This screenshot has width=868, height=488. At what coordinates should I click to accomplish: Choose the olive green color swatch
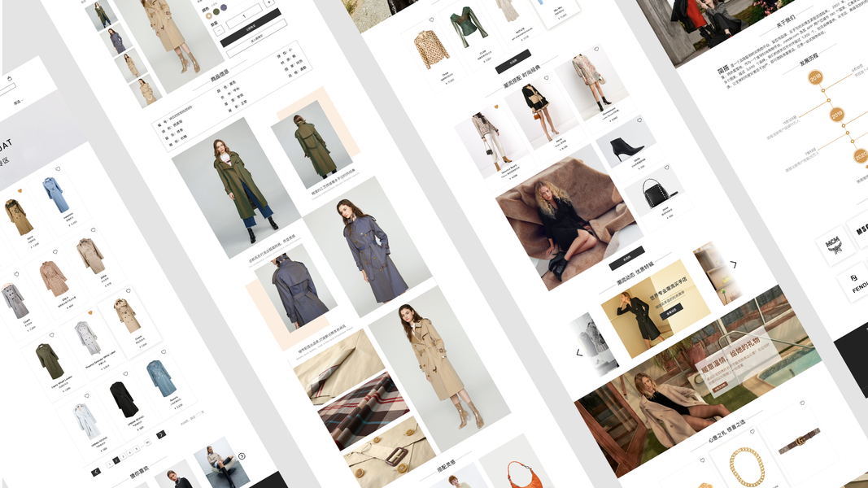coord(216,11)
